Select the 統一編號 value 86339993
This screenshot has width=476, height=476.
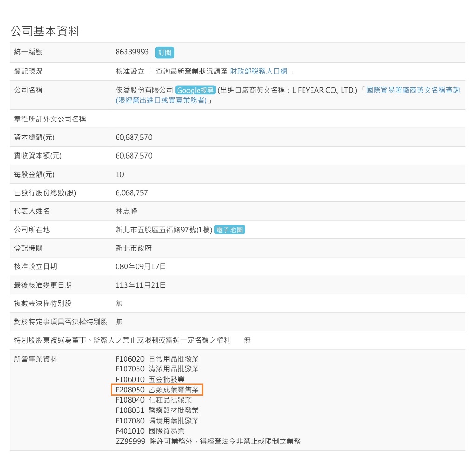132,53
